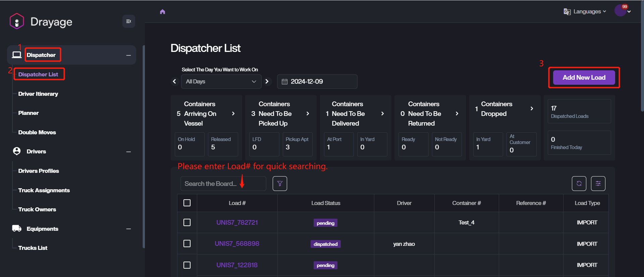The width and height of the screenshot is (644, 277).
Task: Click the Search the Board input field
Action: 223,184
